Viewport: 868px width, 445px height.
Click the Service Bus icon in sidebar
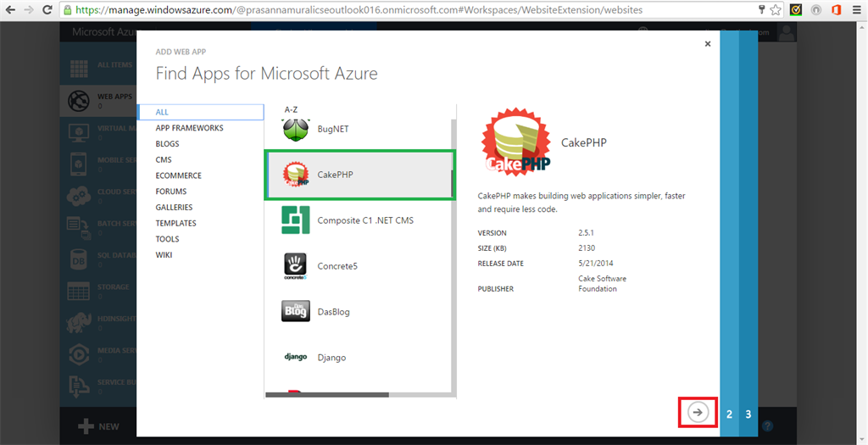(x=79, y=385)
